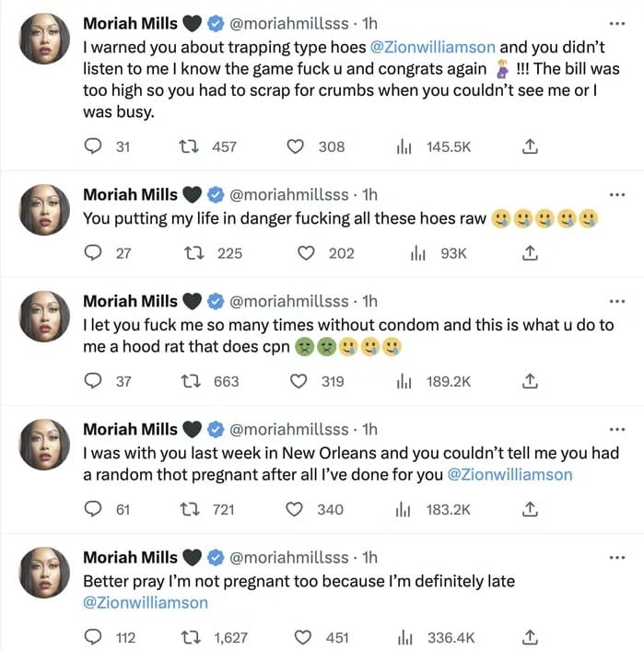This screenshot has width=644, height=650.
Task: Open more options on the first tweet
Action: 617,22
